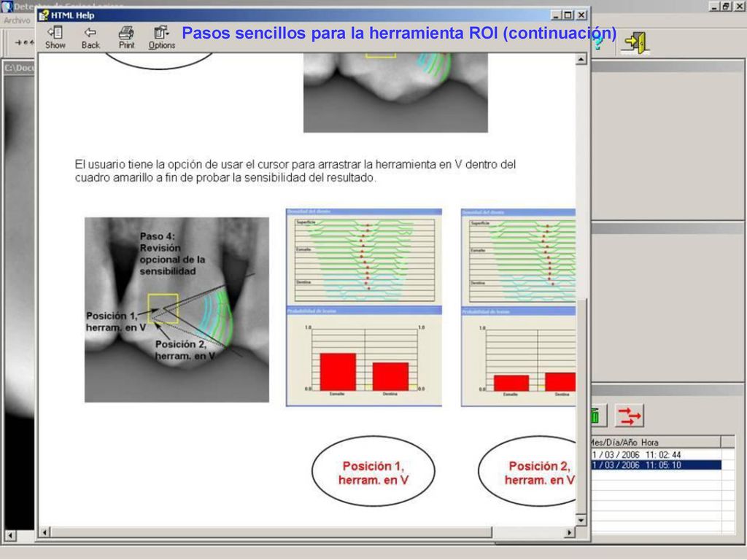Close the main application window

[740, 6]
